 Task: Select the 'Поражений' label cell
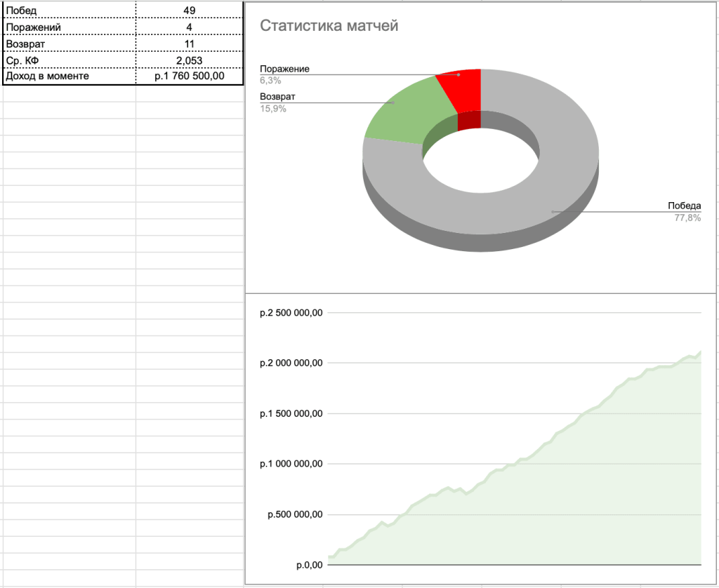click(70, 27)
